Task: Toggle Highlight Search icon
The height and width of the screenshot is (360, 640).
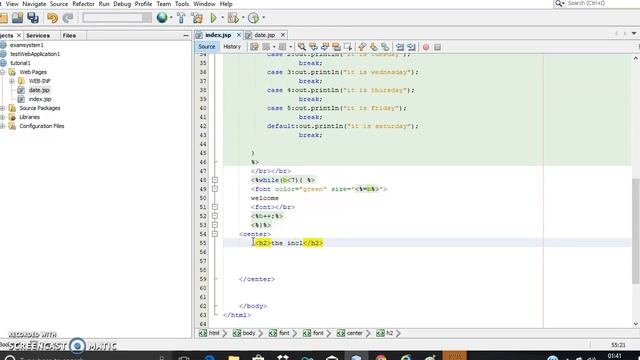Action: pos(336,47)
